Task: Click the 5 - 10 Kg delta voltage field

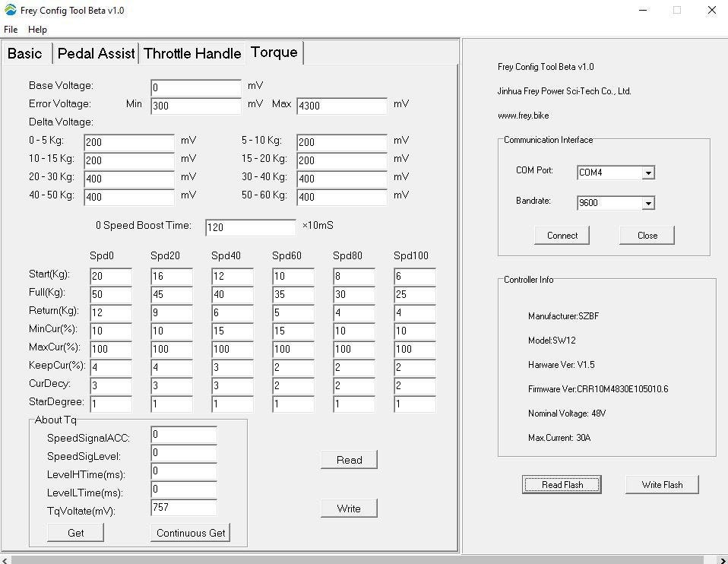Action: [342, 143]
